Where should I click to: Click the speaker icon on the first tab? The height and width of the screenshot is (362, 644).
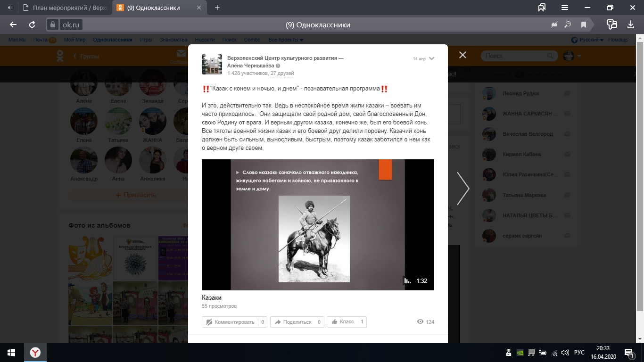click(9, 8)
